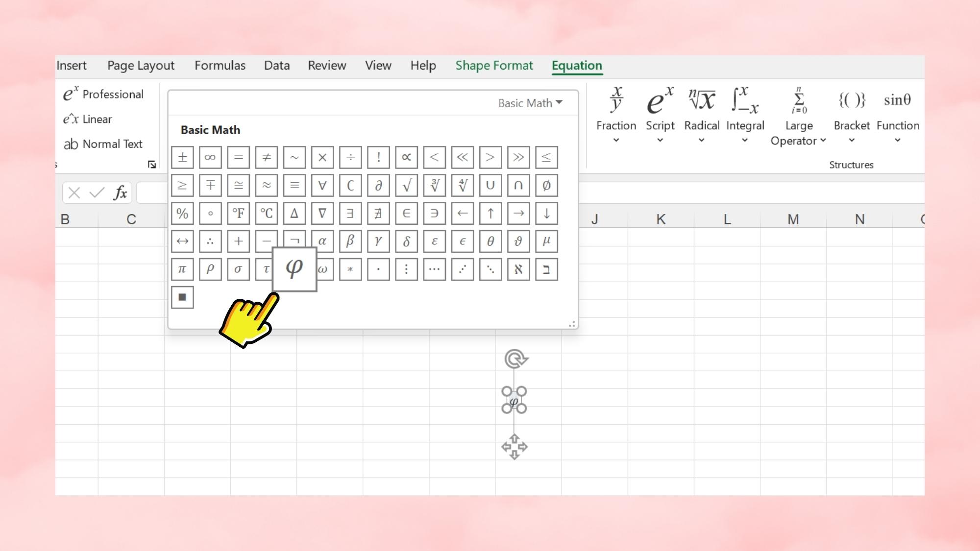Insert the plus-minus symbol
980x551 pixels.
point(182,157)
